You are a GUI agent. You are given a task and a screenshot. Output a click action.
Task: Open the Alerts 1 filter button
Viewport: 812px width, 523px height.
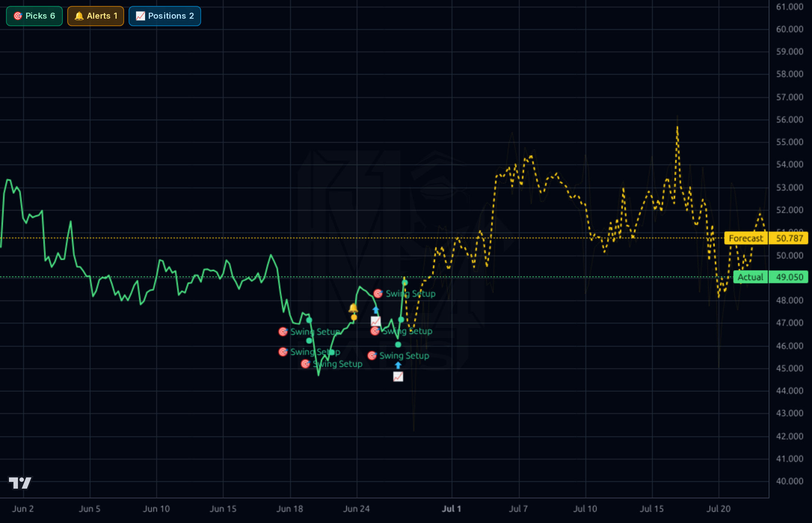coord(96,16)
